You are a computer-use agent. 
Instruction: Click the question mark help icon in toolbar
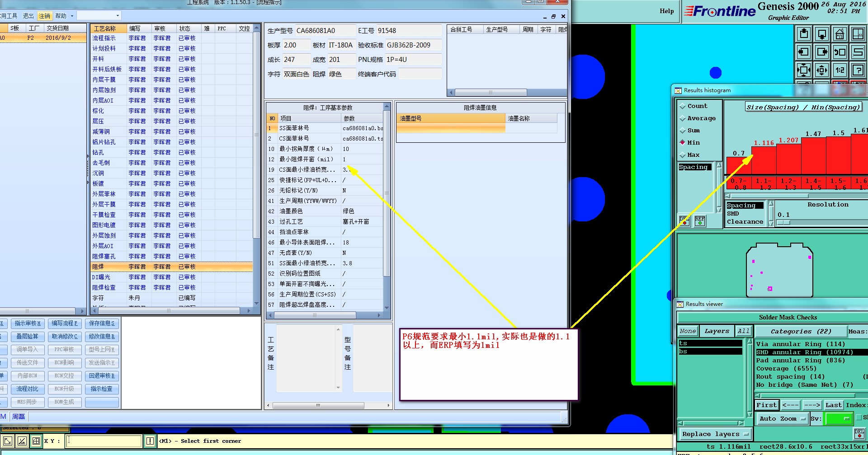pyautogui.click(x=858, y=70)
